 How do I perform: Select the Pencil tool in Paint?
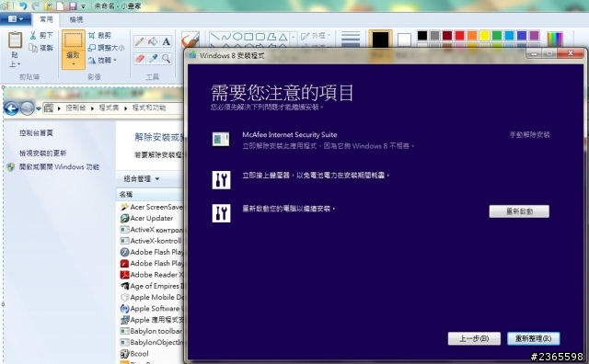139,41
